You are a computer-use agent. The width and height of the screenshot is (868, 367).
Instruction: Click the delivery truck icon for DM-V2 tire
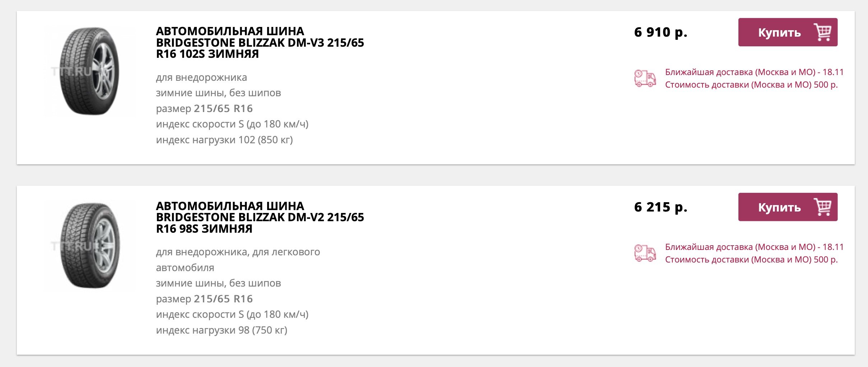click(645, 253)
